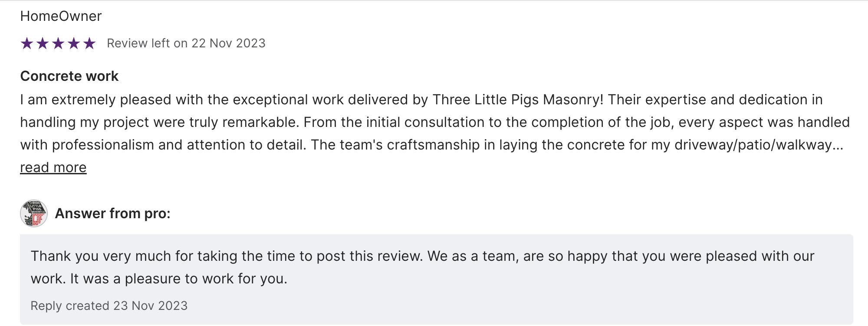Click the word 'driveway/patio/walkway' in the review

pos(753,145)
